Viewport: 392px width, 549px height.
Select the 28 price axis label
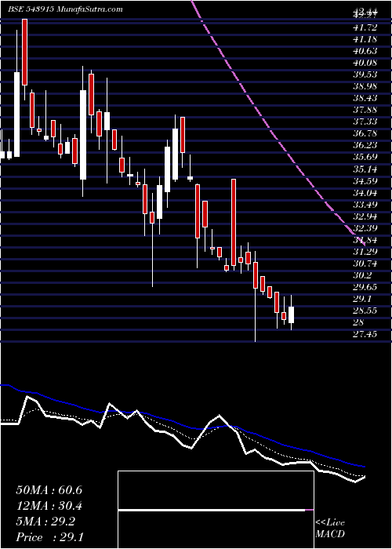(359, 323)
